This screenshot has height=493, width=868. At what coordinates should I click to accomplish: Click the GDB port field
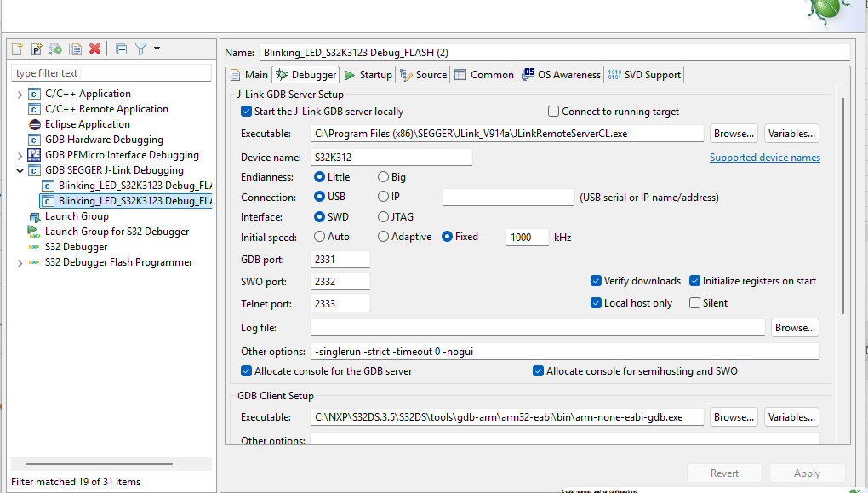340,259
